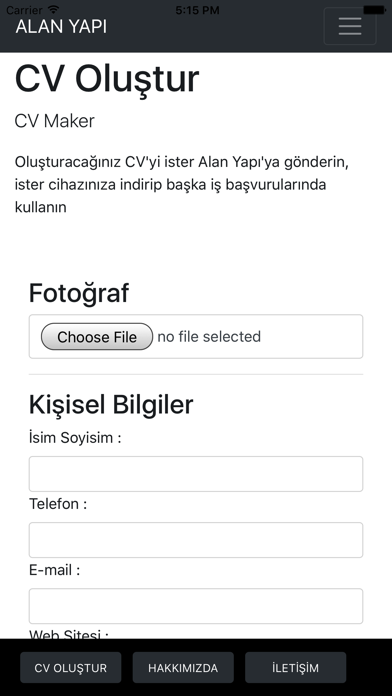Focus the E-mail input field
Viewport: 392px width, 696px height.
pos(196,606)
